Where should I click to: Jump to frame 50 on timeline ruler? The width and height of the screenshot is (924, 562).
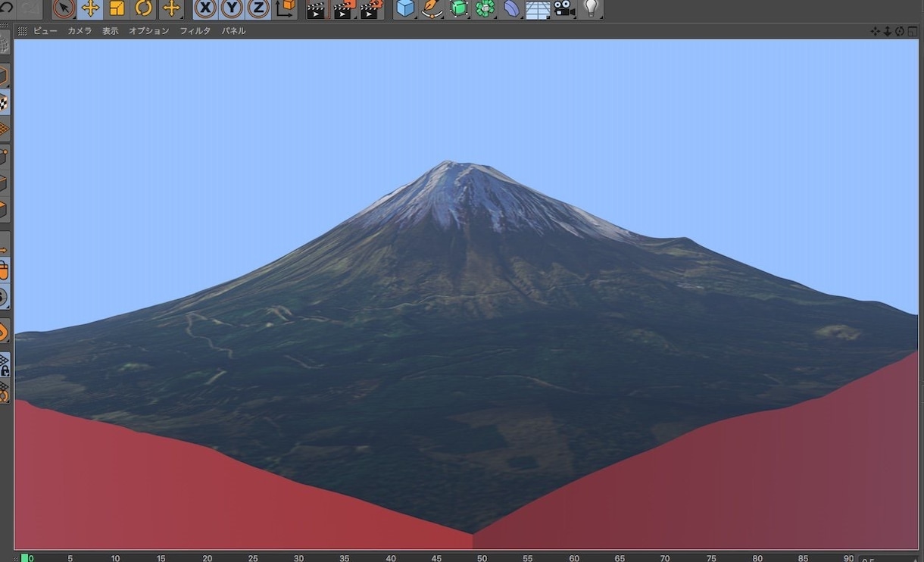tap(482, 558)
